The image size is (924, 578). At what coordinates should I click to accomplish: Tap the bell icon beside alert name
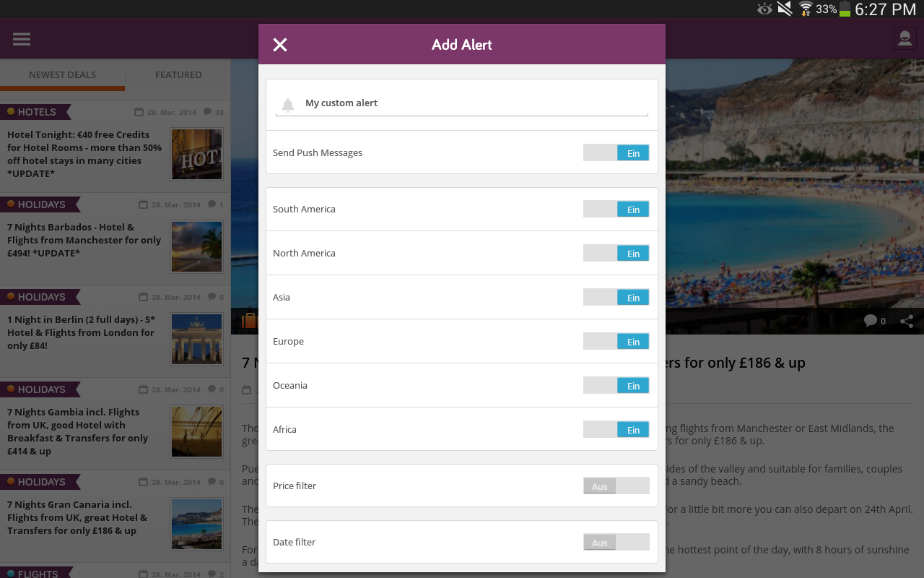pos(288,105)
